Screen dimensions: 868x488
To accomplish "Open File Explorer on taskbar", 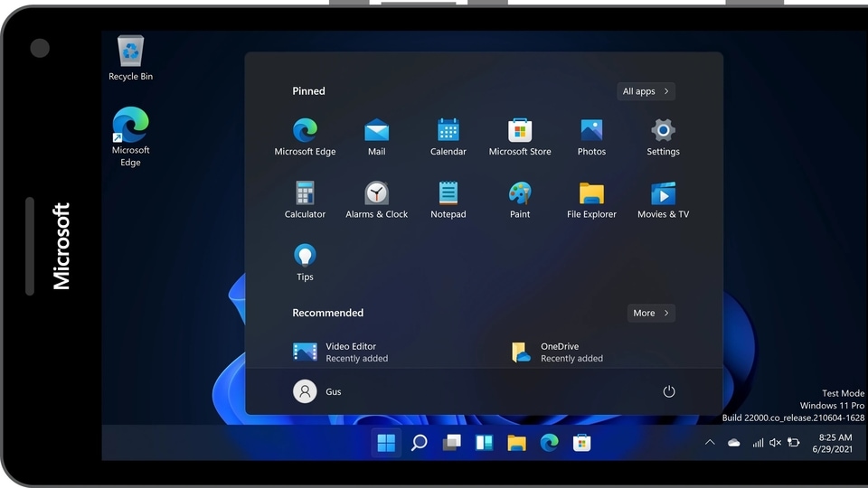I will pyautogui.click(x=516, y=443).
